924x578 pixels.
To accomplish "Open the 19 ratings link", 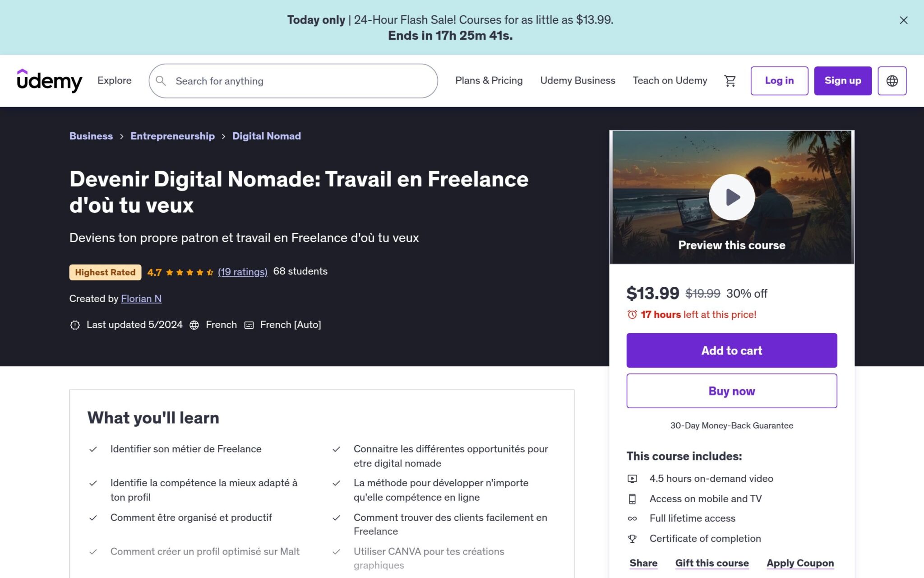I will [x=242, y=271].
